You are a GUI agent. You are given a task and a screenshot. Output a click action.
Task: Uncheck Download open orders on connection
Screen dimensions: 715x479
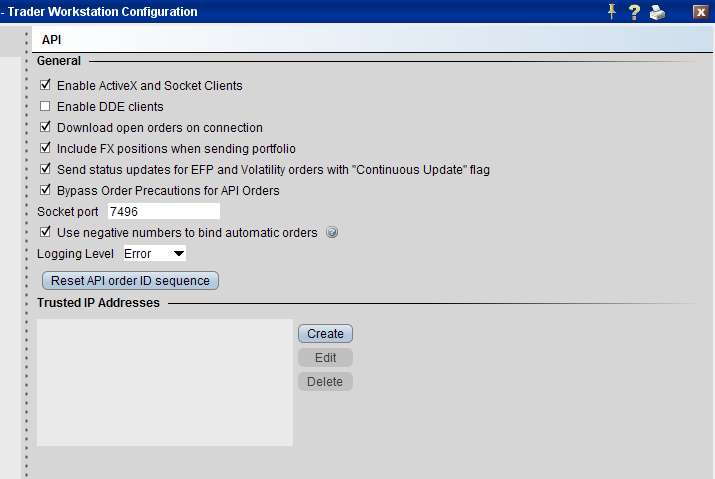(44, 128)
